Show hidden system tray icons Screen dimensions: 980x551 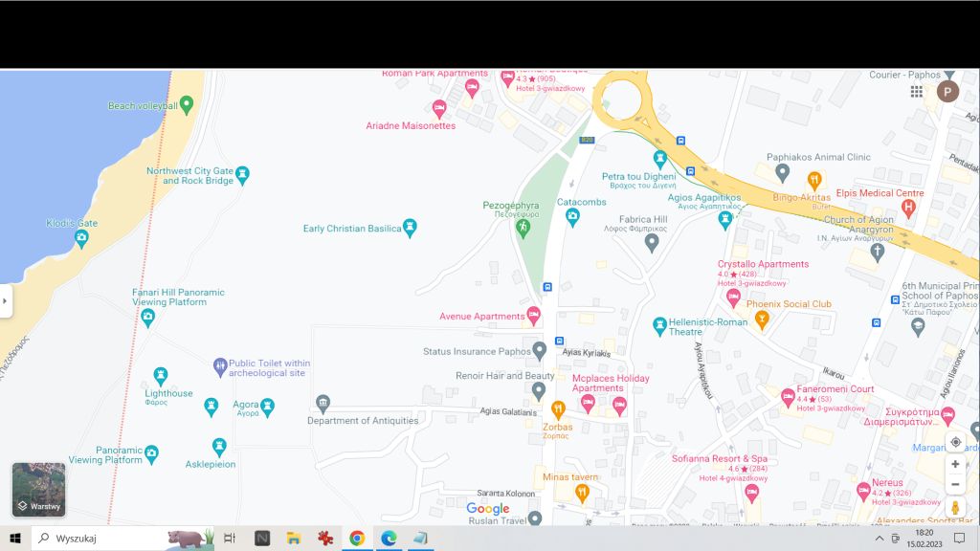(880, 539)
